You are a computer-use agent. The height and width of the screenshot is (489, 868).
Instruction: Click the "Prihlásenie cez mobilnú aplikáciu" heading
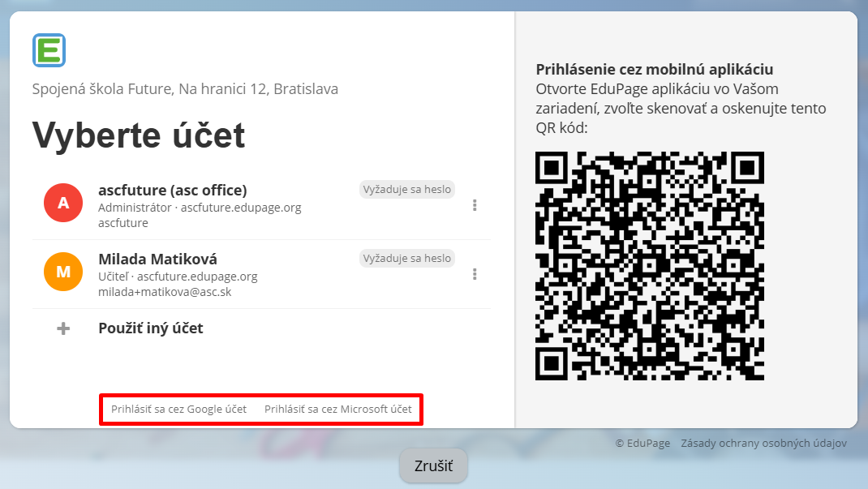(654, 70)
